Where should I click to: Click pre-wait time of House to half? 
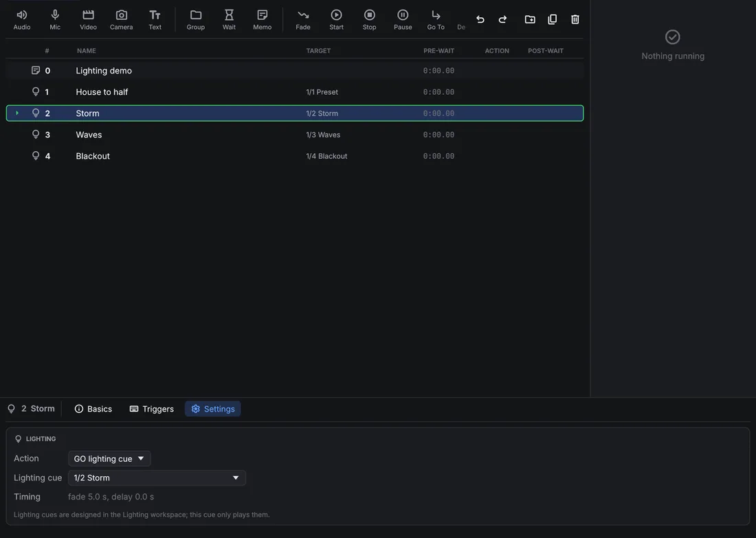438,91
